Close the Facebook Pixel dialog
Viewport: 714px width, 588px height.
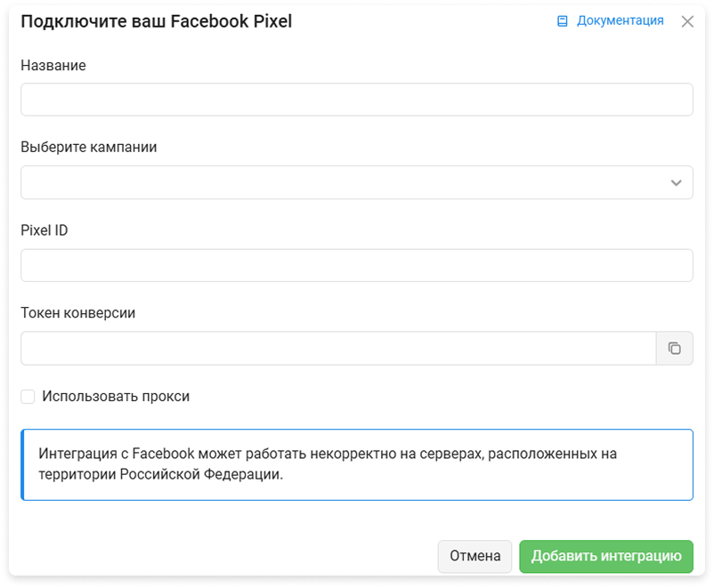(687, 21)
